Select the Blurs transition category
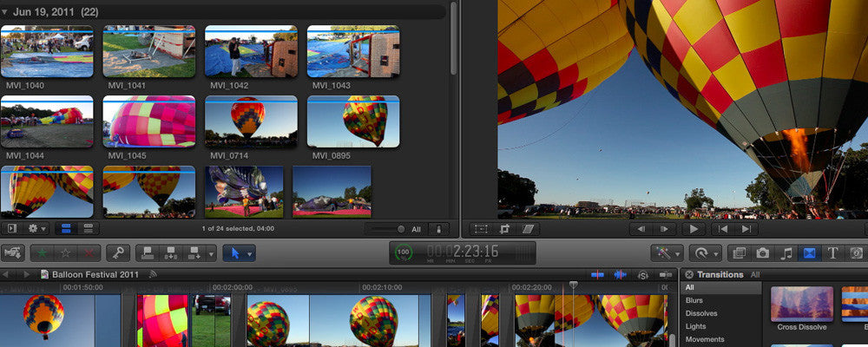 [x=694, y=300]
